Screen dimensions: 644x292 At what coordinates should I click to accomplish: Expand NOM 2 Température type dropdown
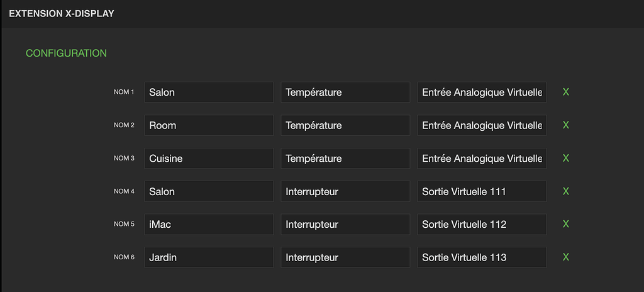point(345,125)
